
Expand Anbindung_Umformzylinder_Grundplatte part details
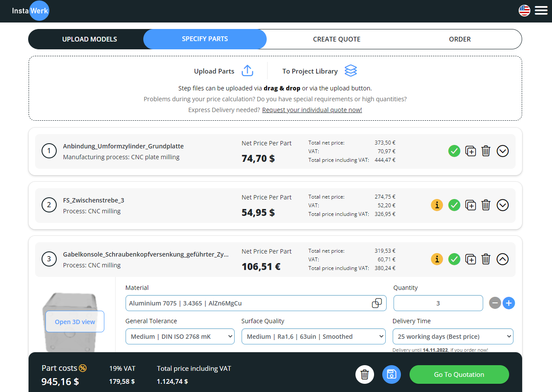coord(502,151)
